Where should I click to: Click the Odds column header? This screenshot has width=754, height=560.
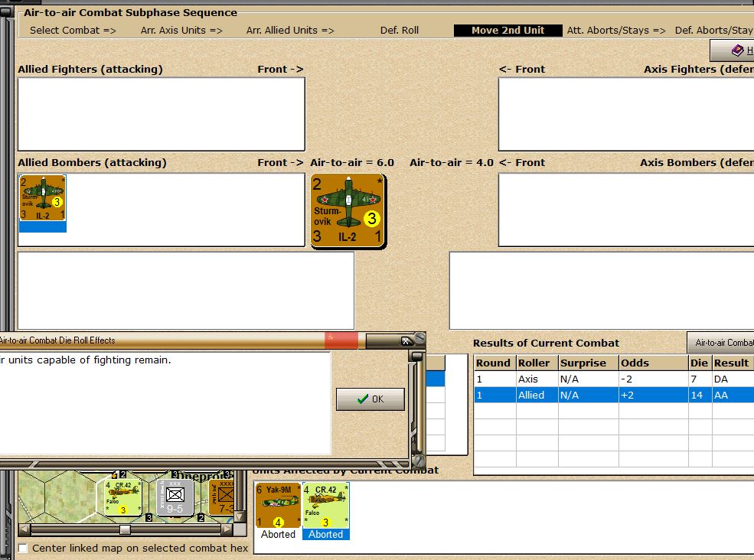[x=653, y=363]
